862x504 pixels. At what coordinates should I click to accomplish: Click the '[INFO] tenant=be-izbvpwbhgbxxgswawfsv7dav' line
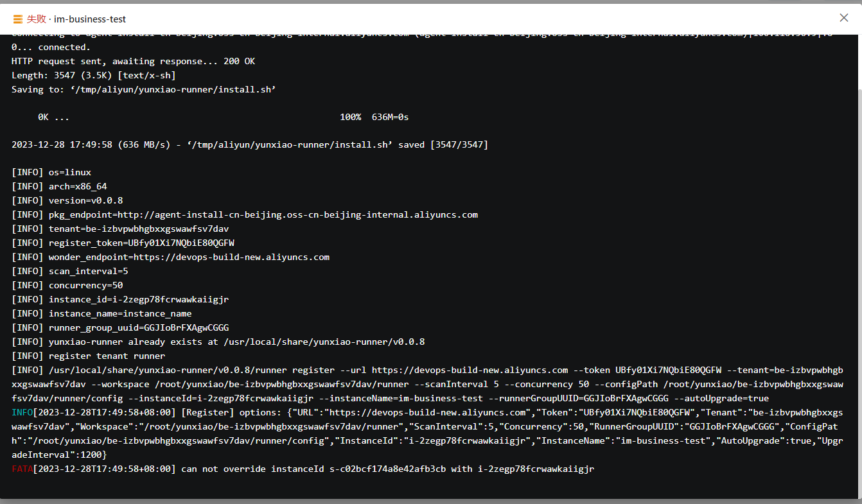point(120,229)
